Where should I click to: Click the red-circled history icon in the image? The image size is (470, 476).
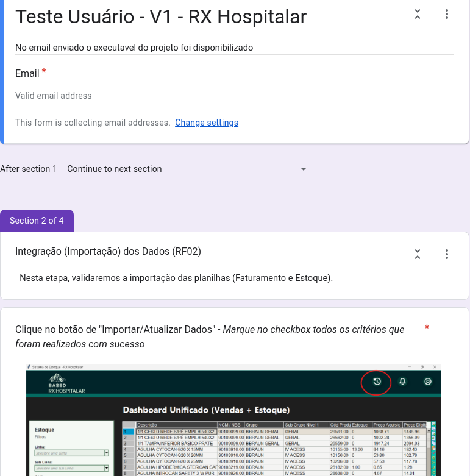pyautogui.click(x=377, y=382)
